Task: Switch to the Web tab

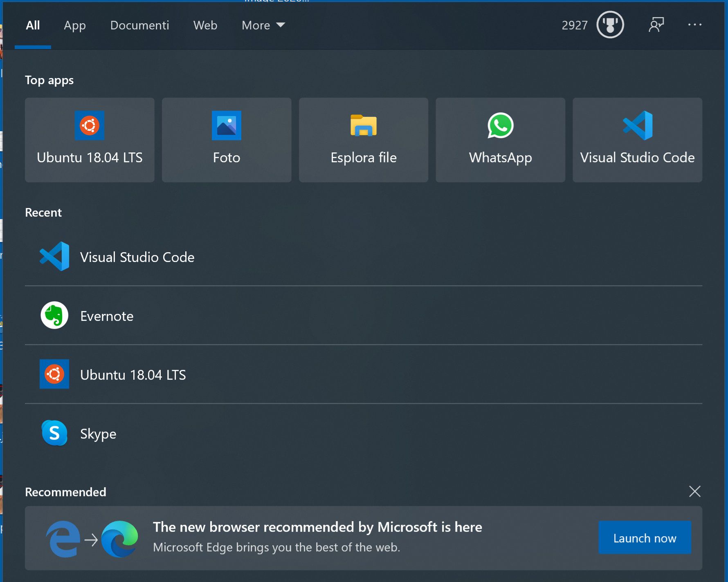Action: click(x=205, y=25)
